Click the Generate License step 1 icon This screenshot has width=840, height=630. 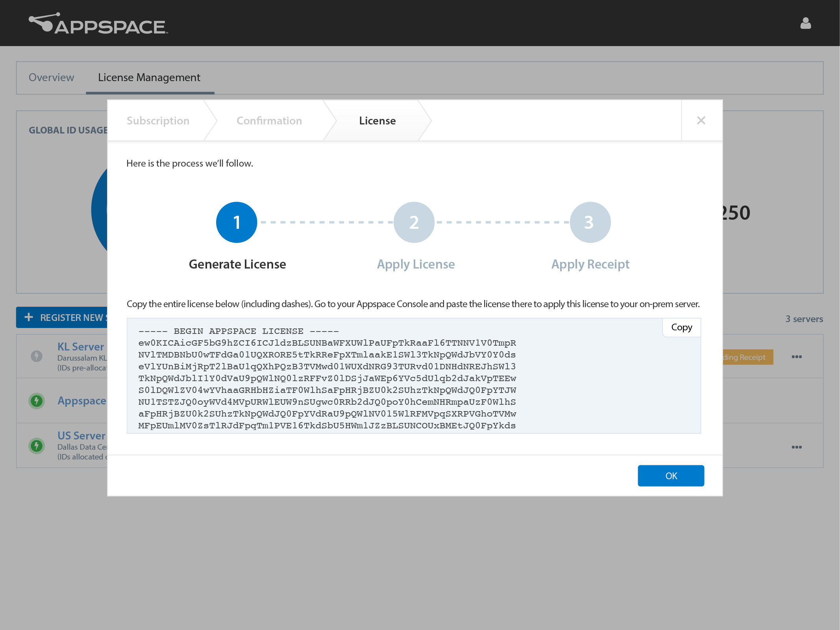pyautogui.click(x=237, y=222)
